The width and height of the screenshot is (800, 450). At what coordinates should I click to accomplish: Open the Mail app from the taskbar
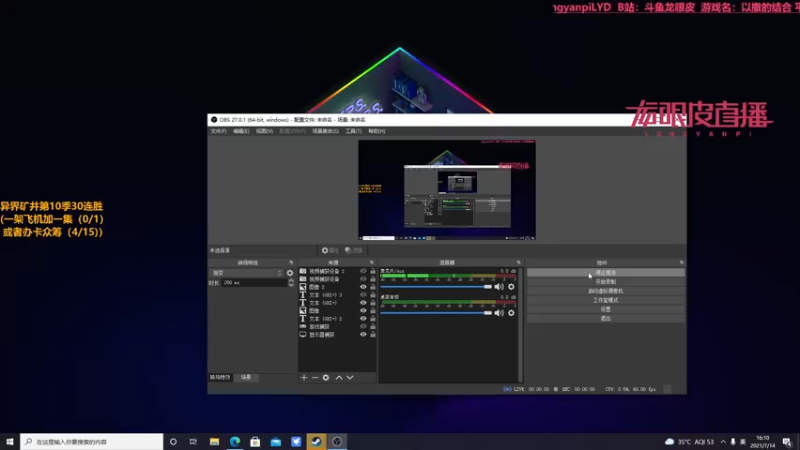pyautogui.click(x=276, y=441)
